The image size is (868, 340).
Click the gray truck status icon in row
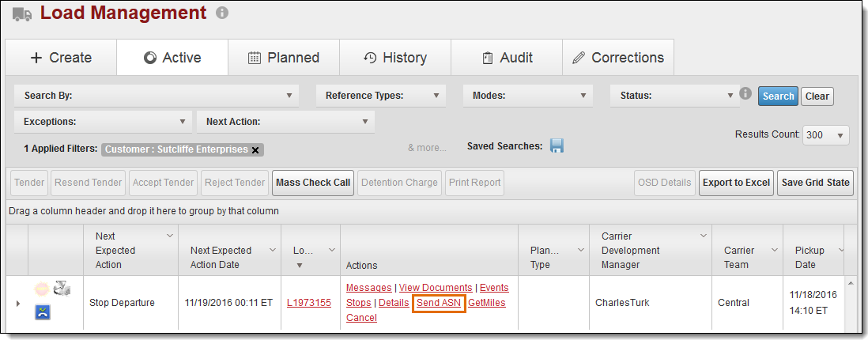click(x=62, y=289)
